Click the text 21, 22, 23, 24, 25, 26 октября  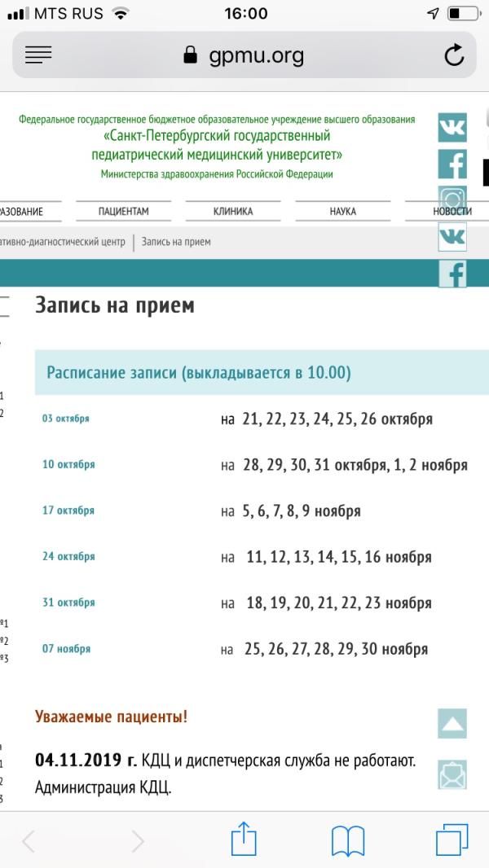point(337,419)
